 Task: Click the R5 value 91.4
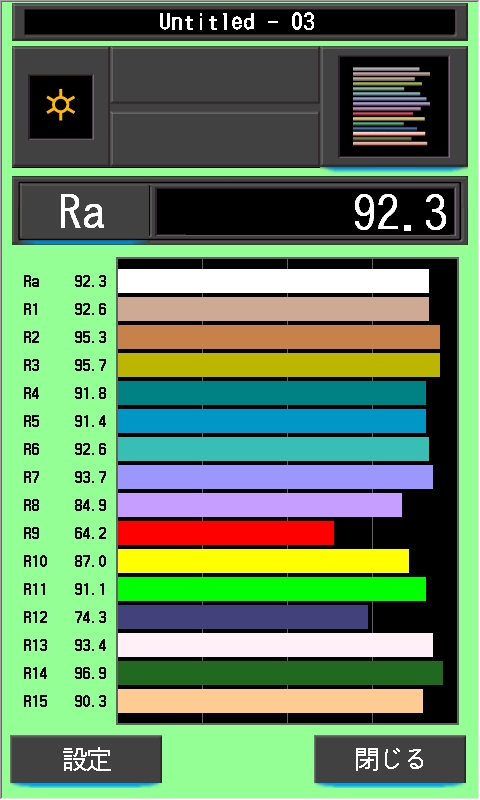coord(90,422)
